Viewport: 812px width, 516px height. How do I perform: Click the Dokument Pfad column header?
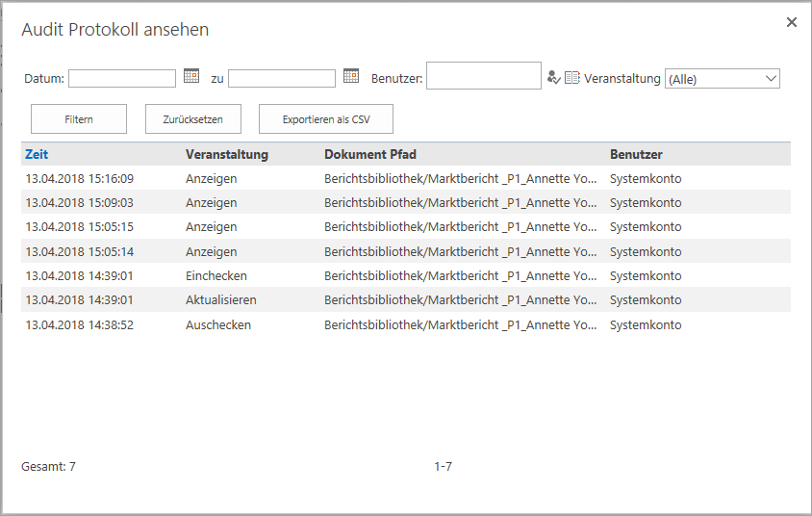(x=370, y=154)
